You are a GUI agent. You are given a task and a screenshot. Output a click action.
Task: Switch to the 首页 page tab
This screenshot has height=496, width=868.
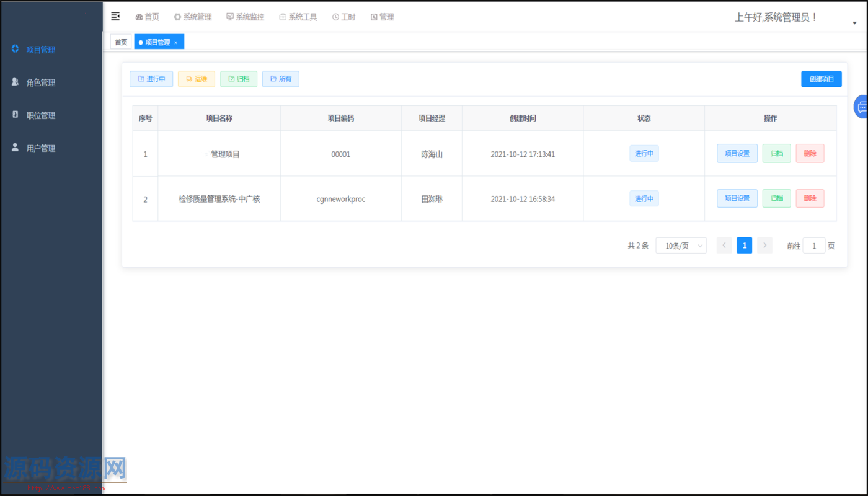click(x=121, y=42)
